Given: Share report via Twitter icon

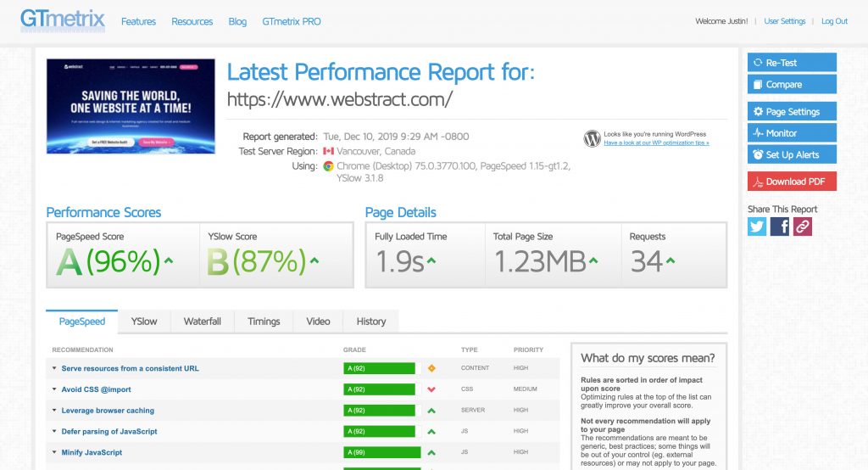Looking at the screenshot, I should [x=757, y=227].
